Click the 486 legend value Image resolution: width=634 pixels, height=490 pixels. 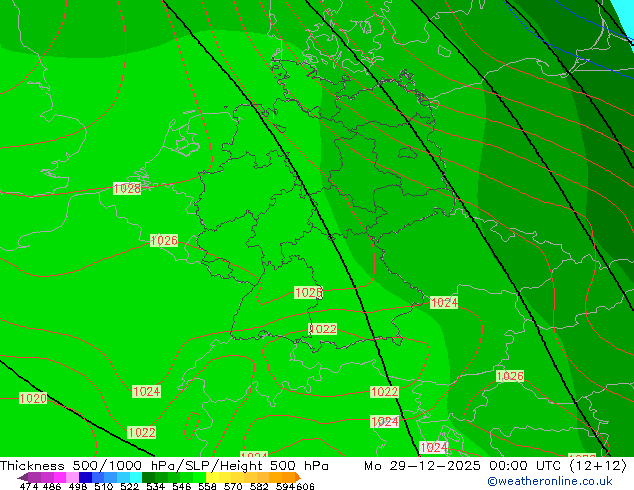point(52,486)
